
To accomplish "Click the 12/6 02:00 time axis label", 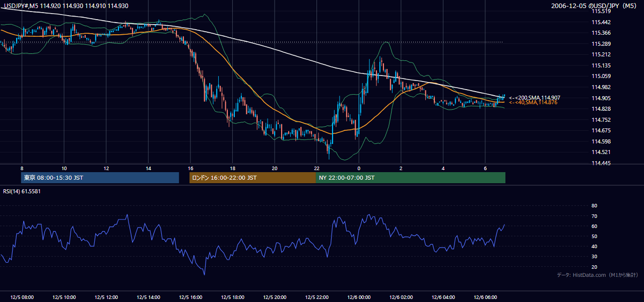I will coord(401,297).
